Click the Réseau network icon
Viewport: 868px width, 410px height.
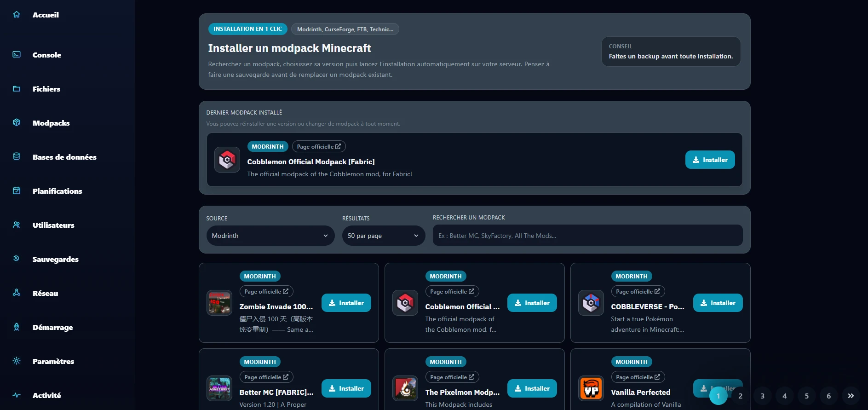tap(17, 293)
